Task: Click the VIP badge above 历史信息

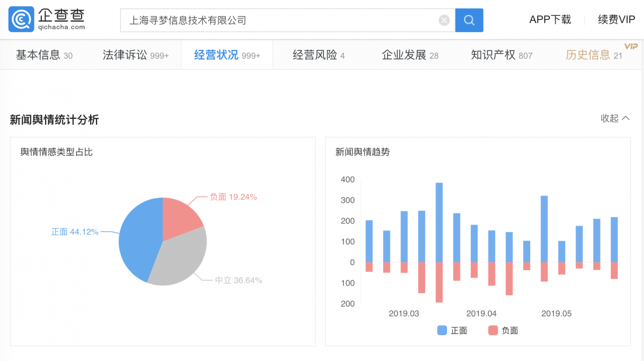Action: [631, 46]
